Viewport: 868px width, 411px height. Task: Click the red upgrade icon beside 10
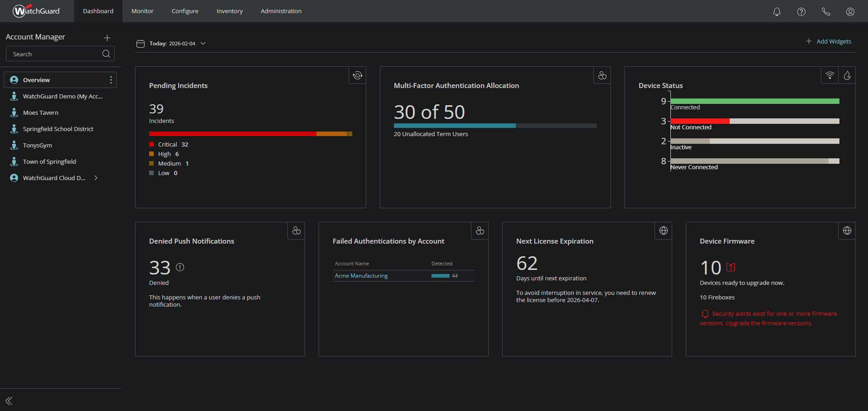(731, 267)
